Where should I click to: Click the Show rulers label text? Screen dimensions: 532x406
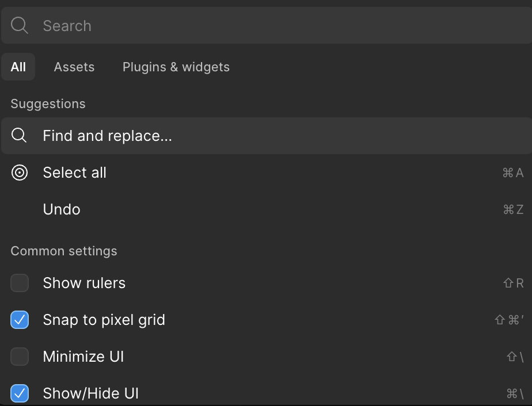click(x=84, y=283)
